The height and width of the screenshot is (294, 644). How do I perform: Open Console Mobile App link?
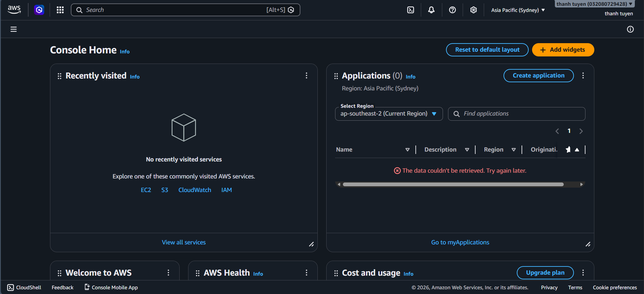pyautogui.click(x=111, y=288)
